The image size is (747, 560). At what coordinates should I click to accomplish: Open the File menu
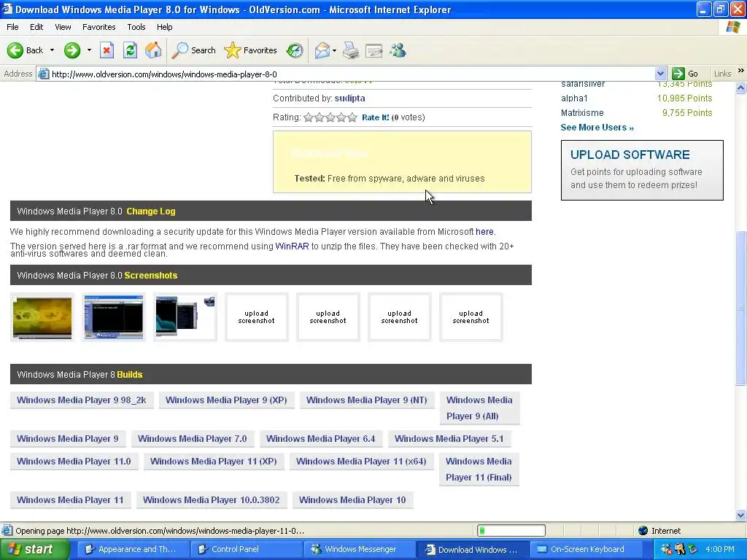point(12,27)
